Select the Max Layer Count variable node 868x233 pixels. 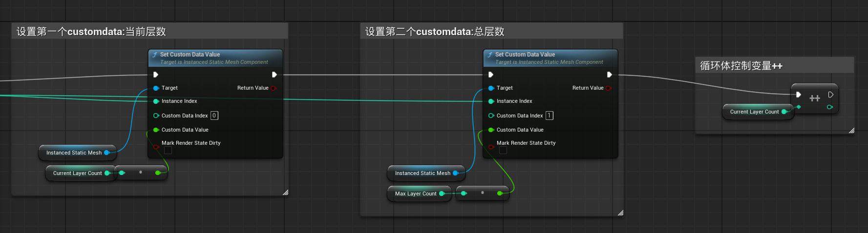419,194
